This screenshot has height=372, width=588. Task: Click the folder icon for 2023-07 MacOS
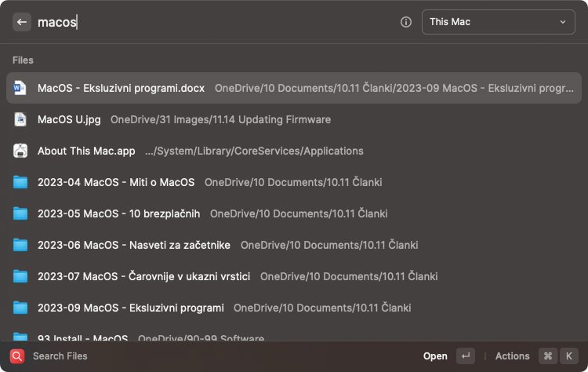tap(20, 276)
